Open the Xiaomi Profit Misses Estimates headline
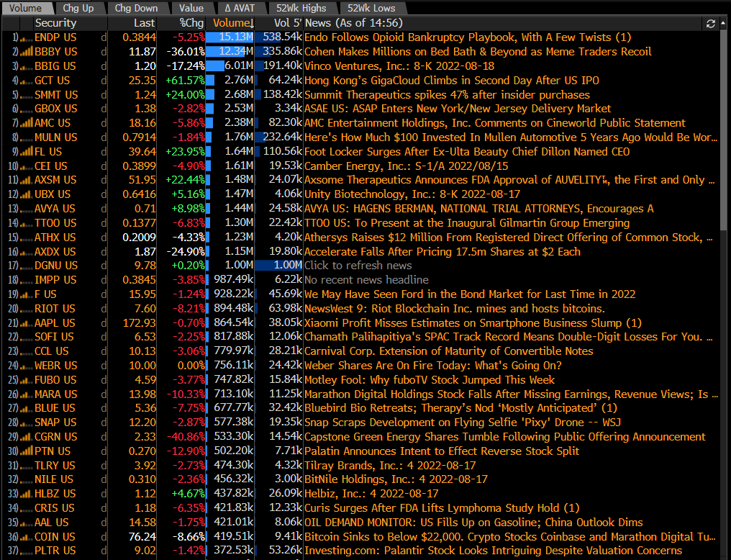The image size is (731, 560). tap(473, 323)
